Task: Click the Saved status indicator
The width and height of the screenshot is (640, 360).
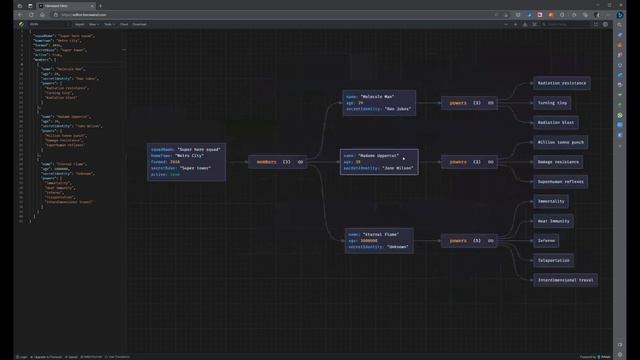Action: (71, 357)
